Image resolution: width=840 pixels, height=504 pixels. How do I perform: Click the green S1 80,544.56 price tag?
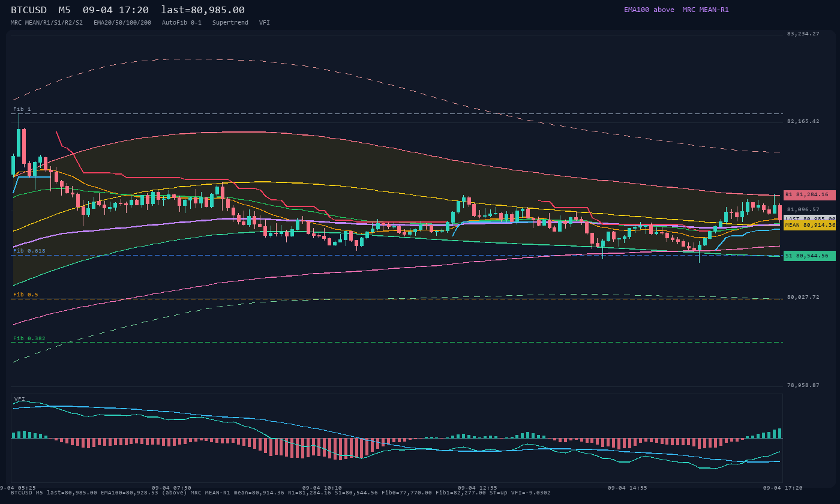point(809,256)
